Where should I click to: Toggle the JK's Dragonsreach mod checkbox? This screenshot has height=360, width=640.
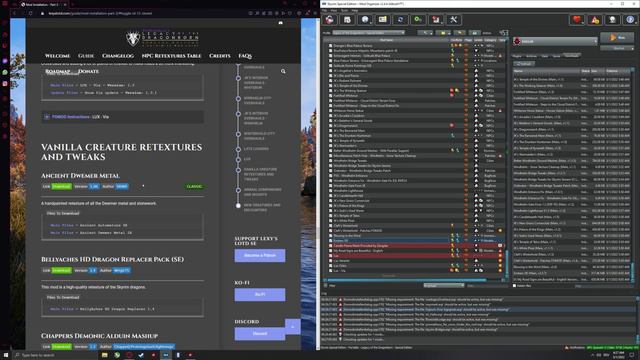click(331, 126)
